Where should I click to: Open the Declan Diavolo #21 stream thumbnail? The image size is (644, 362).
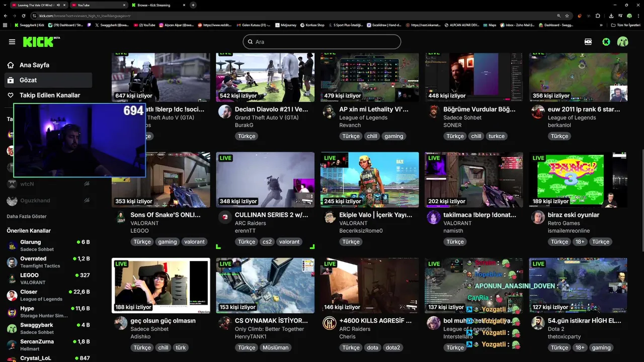click(265, 77)
